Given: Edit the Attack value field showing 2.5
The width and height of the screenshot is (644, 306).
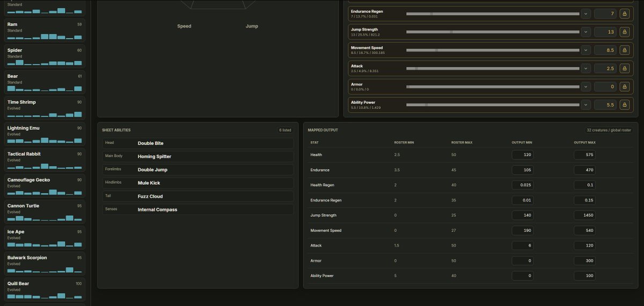Looking at the screenshot, I should (x=605, y=68).
